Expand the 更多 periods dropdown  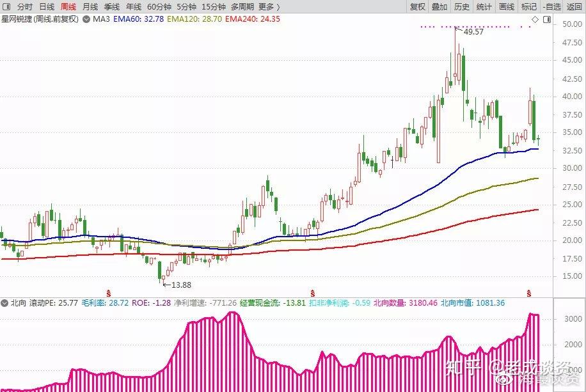point(269,7)
